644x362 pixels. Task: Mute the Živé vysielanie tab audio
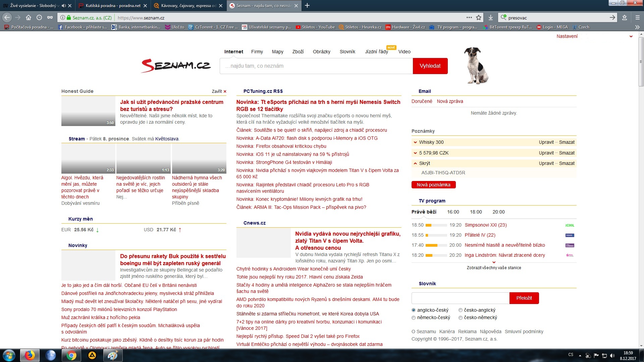[64, 6]
